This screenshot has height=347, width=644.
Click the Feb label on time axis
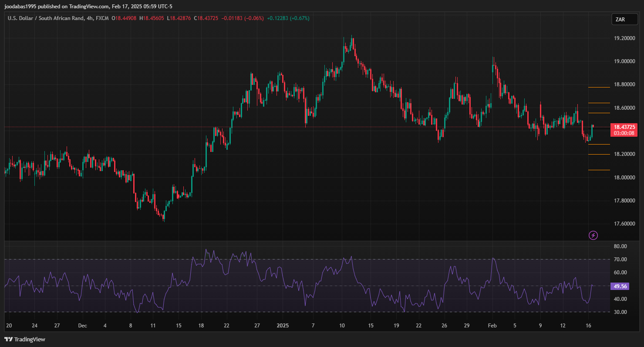point(492,326)
